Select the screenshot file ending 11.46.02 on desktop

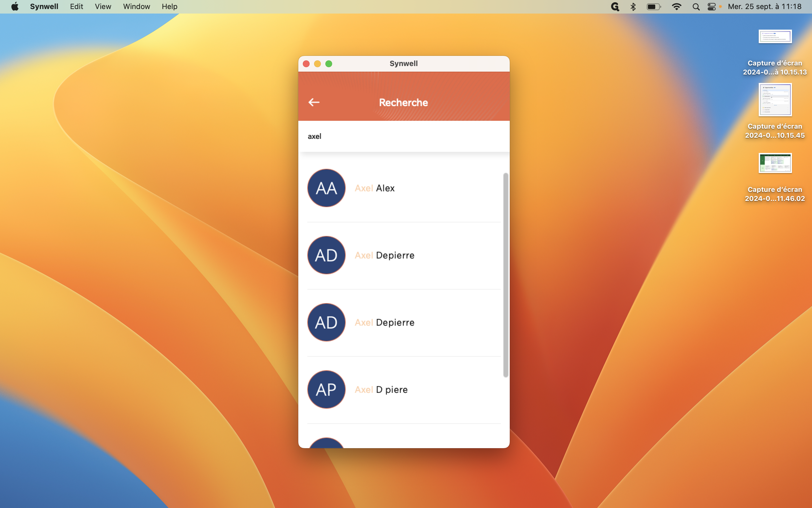pyautogui.click(x=775, y=178)
